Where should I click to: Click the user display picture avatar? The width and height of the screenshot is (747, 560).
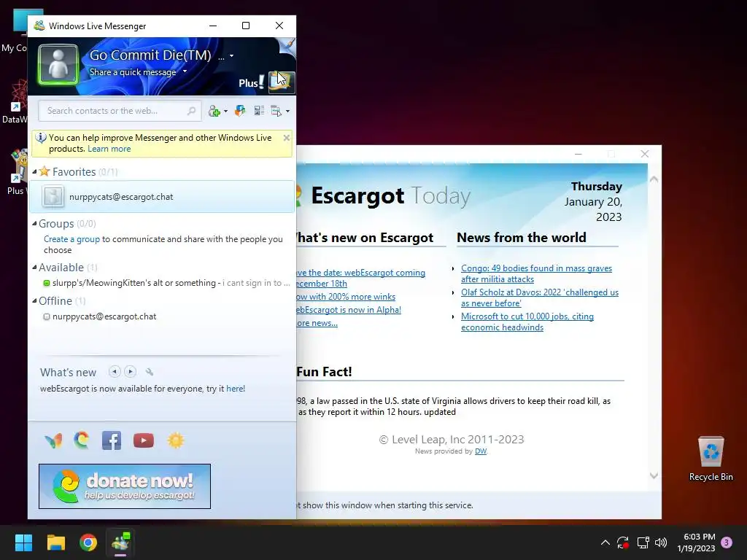[x=58, y=65]
